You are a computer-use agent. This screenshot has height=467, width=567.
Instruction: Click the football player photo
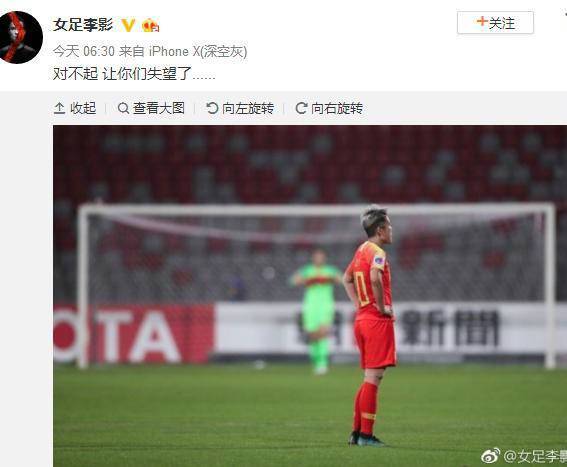click(x=310, y=296)
